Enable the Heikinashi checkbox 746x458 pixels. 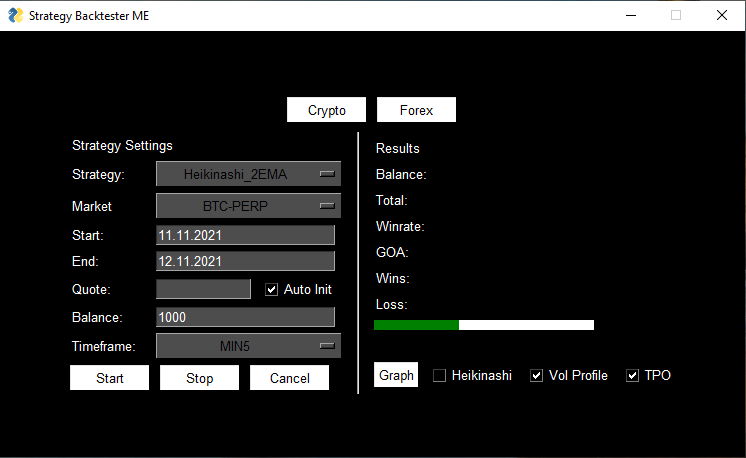tap(440, 375)
